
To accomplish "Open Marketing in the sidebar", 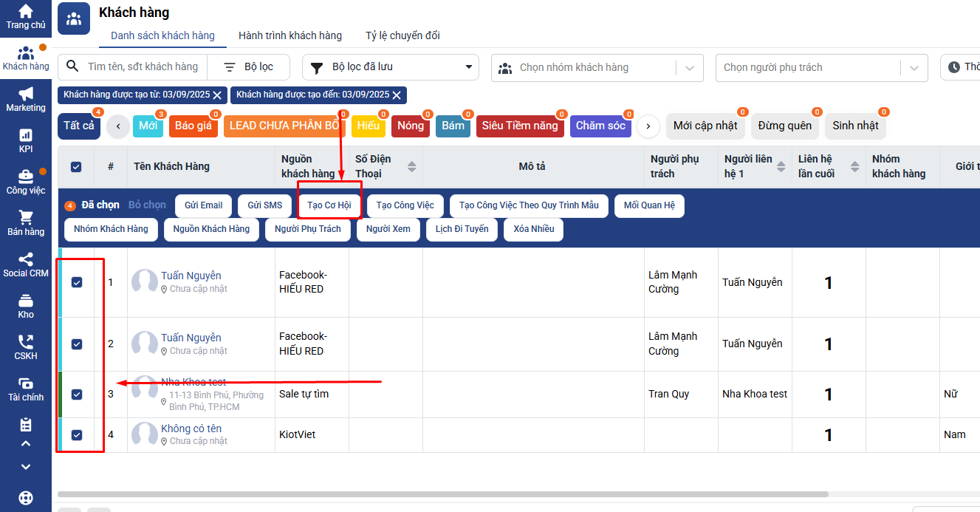I will pos(26,99).
